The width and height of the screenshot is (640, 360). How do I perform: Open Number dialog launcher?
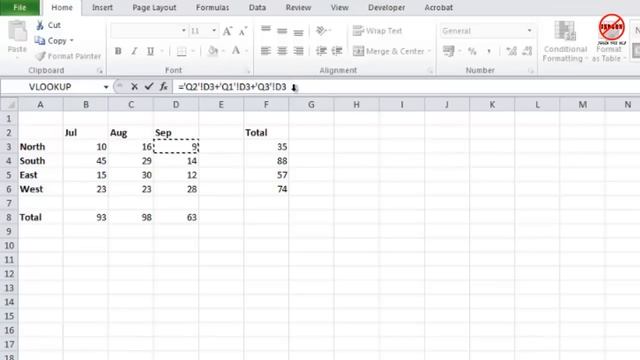(531, 71)
